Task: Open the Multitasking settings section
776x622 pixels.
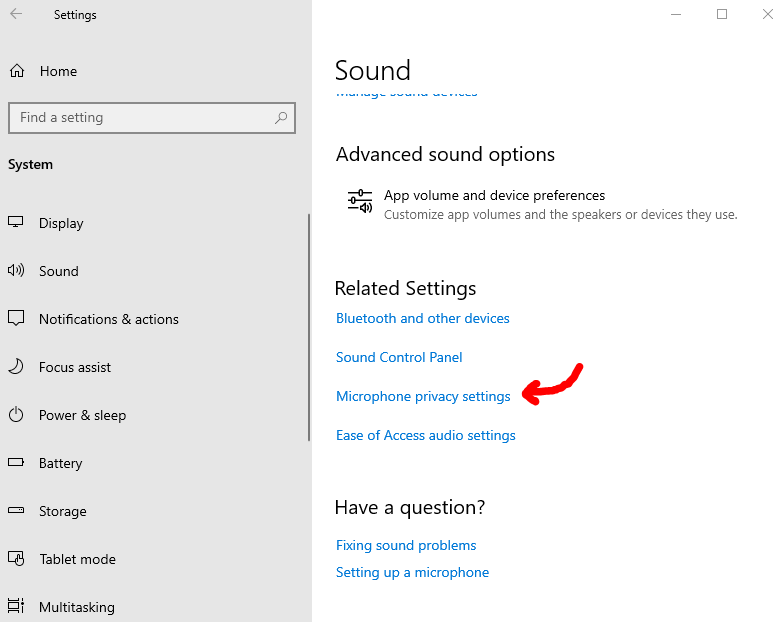Action: pos(76,607)
